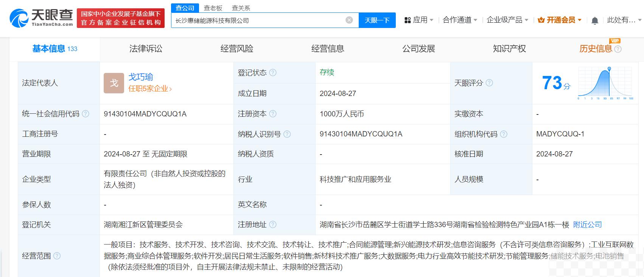Click the taxpayer ID value in 纳税人识别号 row
This screenshot has height=277, width=644.
[361, 134]
